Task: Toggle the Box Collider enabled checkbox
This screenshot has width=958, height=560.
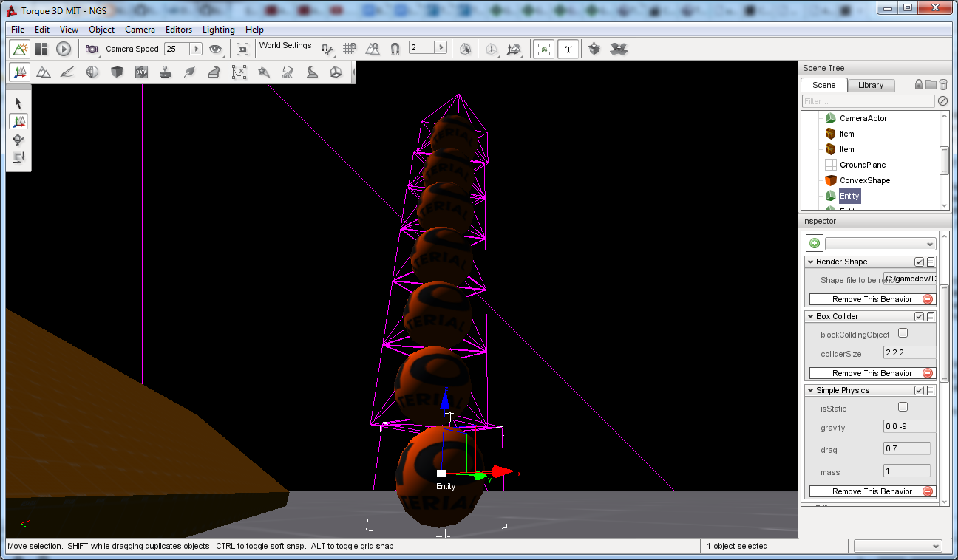Action: [x=919, y=316]
